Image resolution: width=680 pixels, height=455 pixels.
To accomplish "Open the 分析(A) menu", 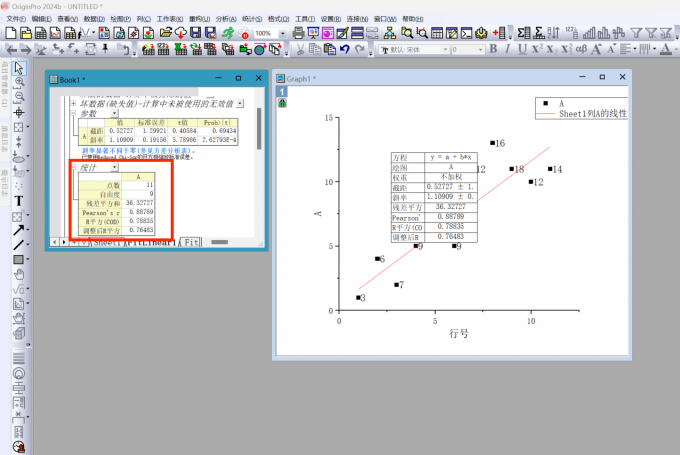I will (x=226, y=19).
